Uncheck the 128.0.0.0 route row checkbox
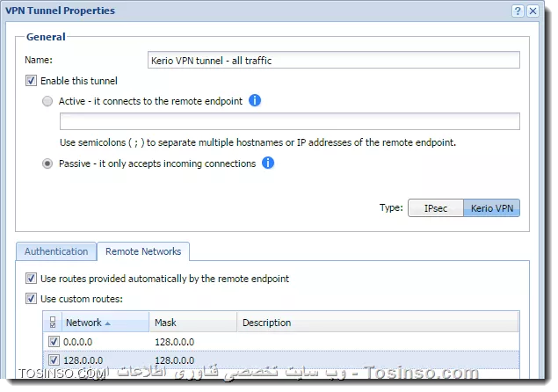This screenshot has width=558, height=392. [54, 360]
